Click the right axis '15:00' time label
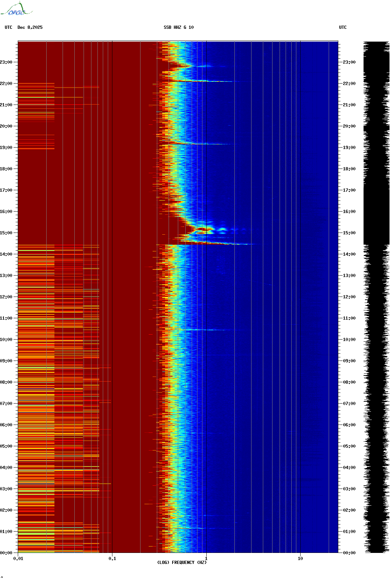Image resolution: width=392 pixels, height=581 pixels. (x=349, y=233)
